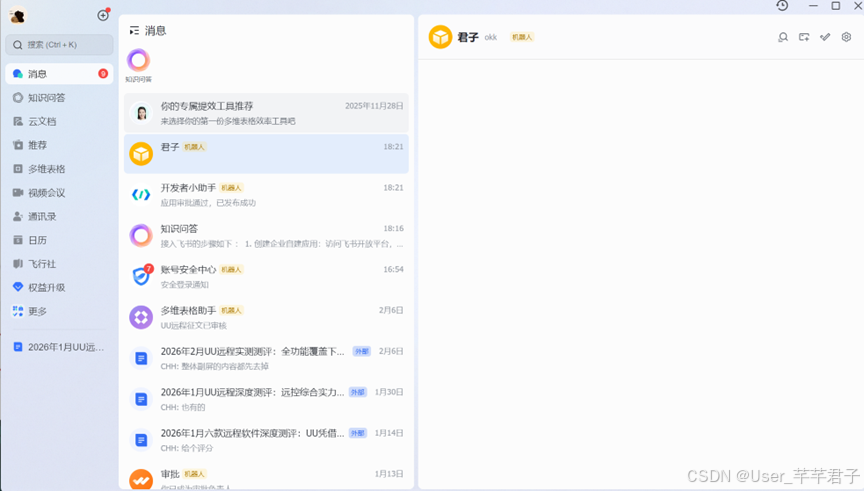Click the 权益升级 diamond icon

click(x=18, y=287)
